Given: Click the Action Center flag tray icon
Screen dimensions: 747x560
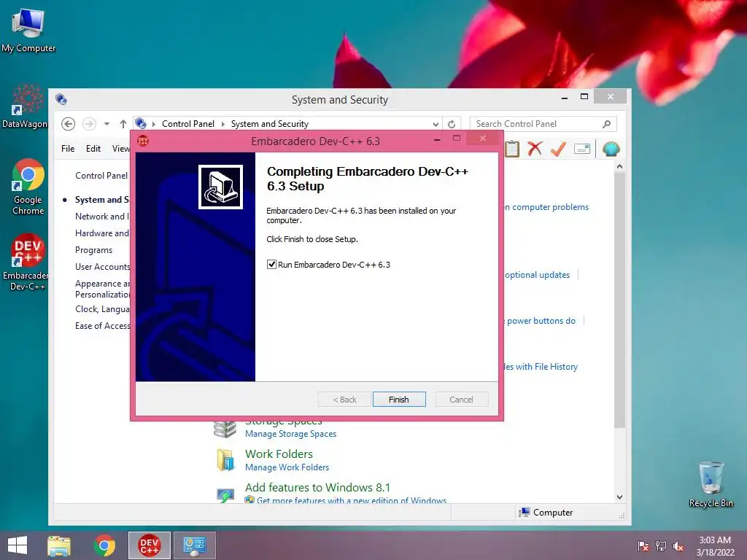Looking at the screenshot, I should [643, 546].
